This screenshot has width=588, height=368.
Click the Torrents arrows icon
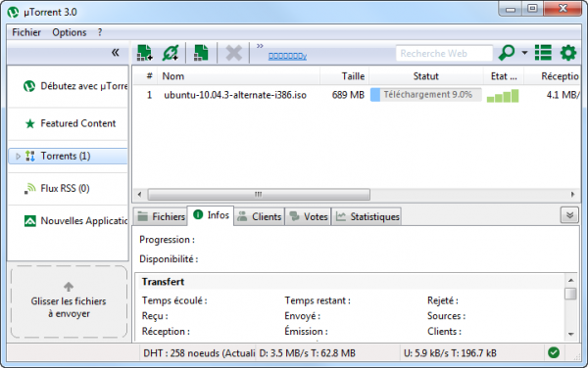pyautogui.click(x=30, y=156)
